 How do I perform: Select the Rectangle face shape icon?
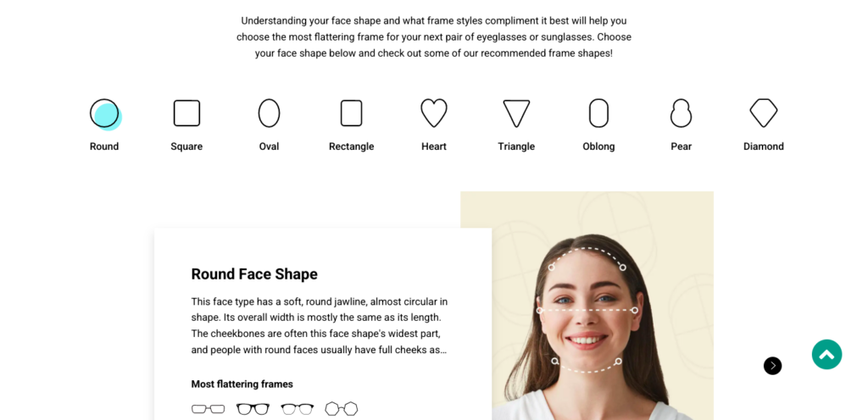352,113
